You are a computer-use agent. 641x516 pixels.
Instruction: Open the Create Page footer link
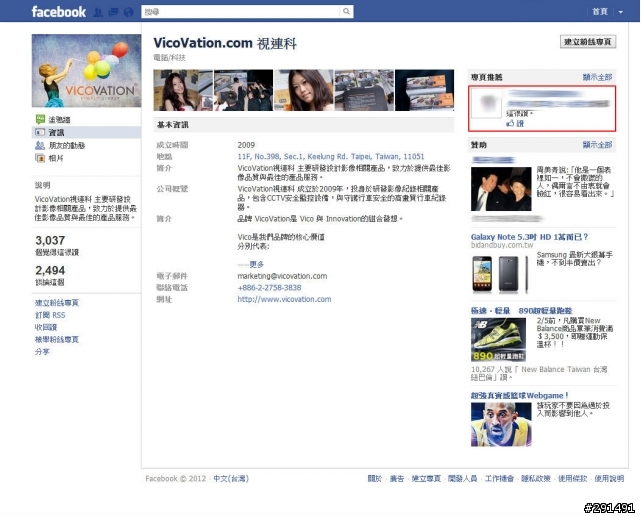coord(426,478)
